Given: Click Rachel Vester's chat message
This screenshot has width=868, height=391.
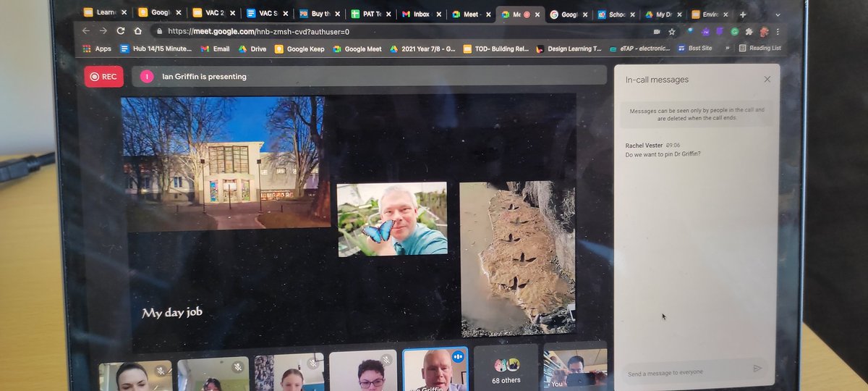Looking at the screenshot, I should pos(663,154).
